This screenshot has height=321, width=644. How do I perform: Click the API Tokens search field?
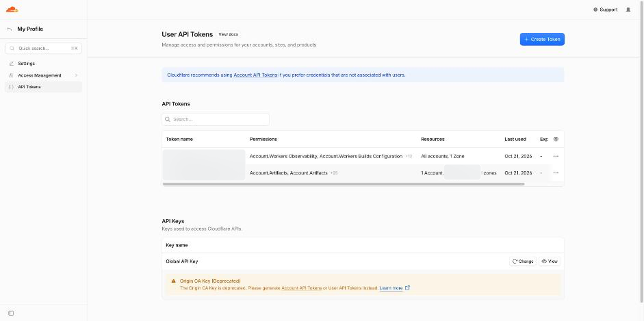(x=216, y=120)
